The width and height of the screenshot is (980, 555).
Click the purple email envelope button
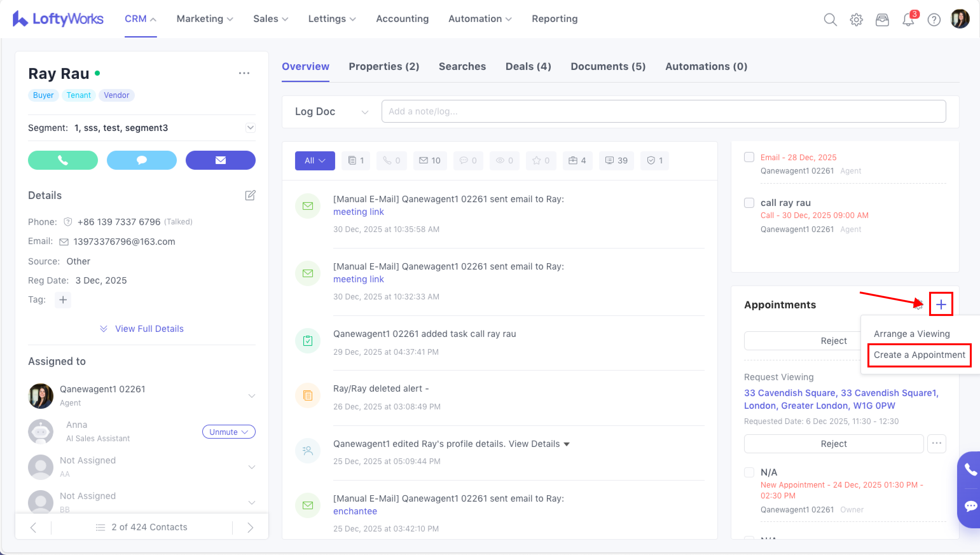click(x=220, y=160)
